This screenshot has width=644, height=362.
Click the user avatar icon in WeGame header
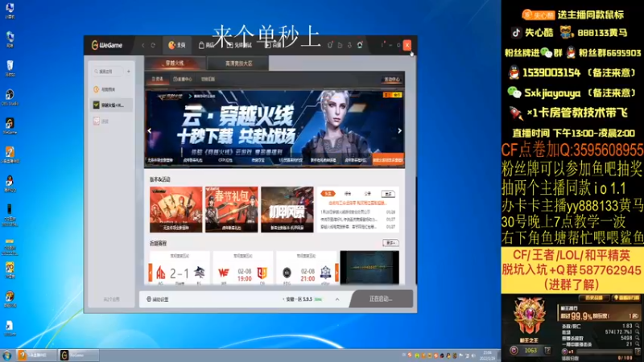(x=360, y=45)
